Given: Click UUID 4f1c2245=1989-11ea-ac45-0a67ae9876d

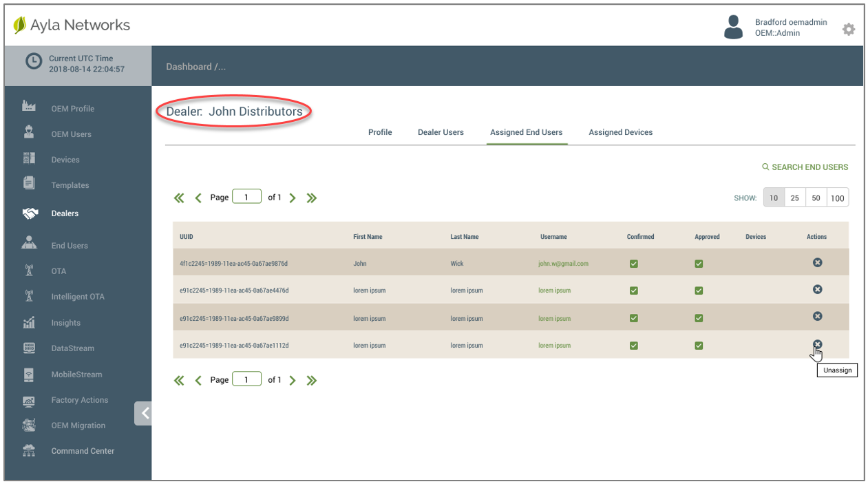Looking at the screenshot, I should pyautogui.click(x=234, y=264).
